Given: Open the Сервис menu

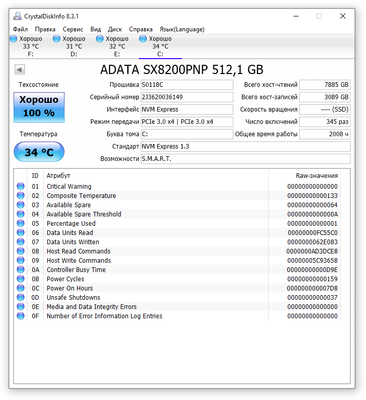Looking at the screenshot, I should click(73, 29).
